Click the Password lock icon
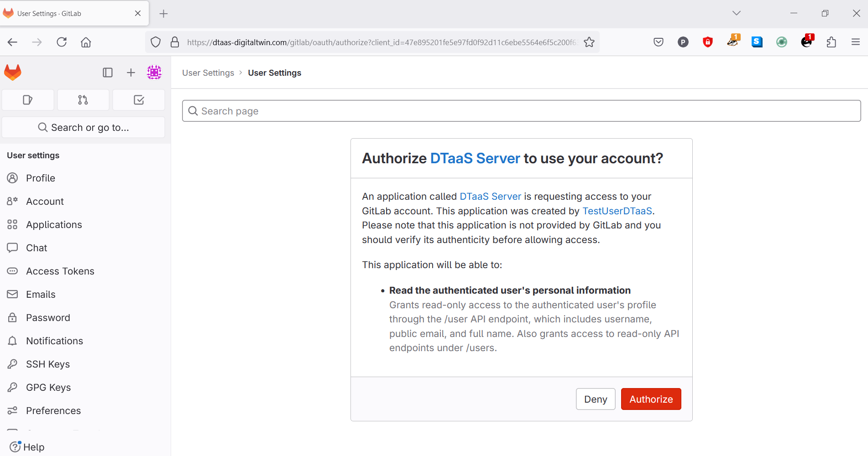This screenshot has height=456, width=868. tap(12, 318)
